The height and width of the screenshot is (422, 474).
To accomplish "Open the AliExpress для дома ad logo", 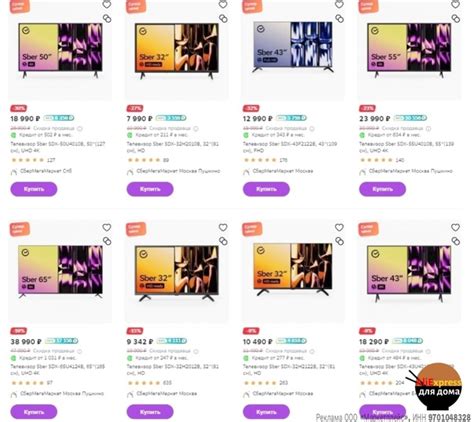I will pos(438,387).
